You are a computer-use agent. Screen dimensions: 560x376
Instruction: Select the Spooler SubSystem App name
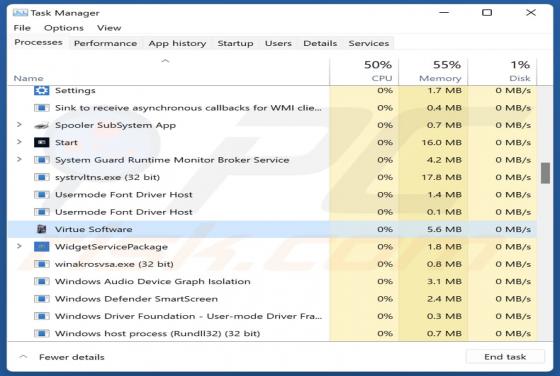(x=115, y=125)
